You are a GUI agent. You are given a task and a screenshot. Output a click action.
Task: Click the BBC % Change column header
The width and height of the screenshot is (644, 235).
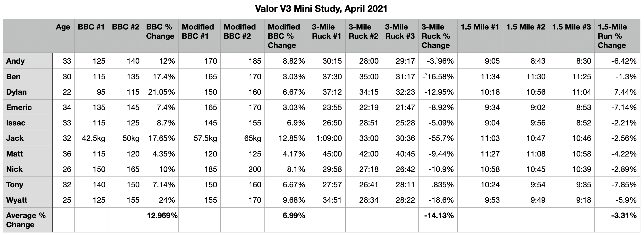pos(160,32)
